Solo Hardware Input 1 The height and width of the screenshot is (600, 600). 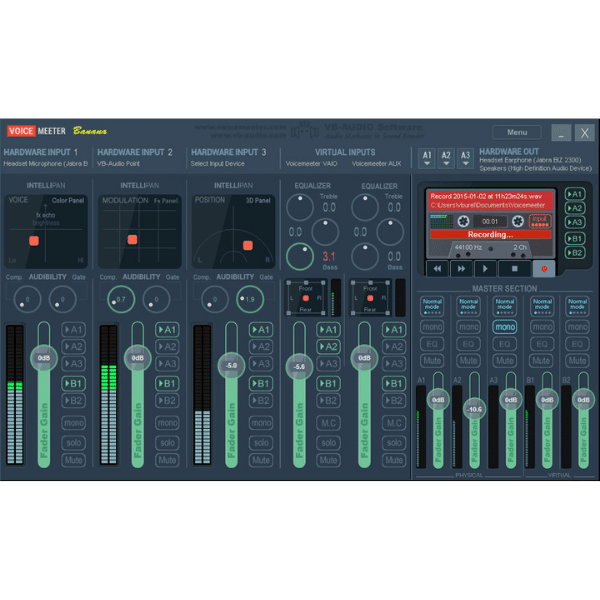73,443
